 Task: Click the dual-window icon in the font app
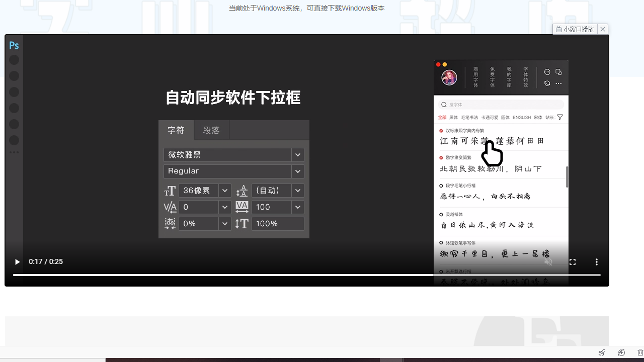558,72
